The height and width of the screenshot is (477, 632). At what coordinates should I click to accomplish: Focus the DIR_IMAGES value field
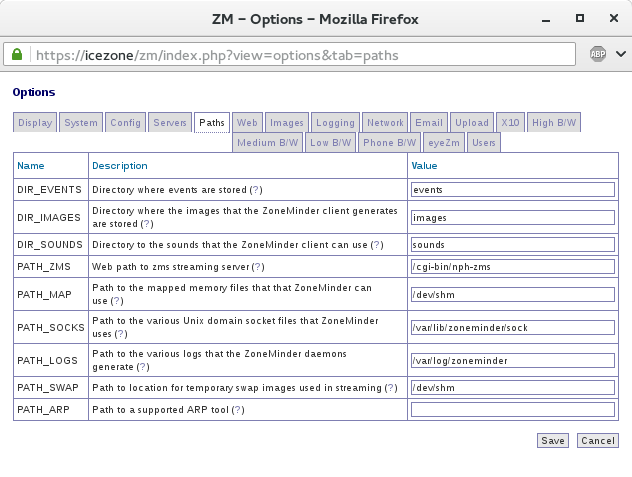513,218
